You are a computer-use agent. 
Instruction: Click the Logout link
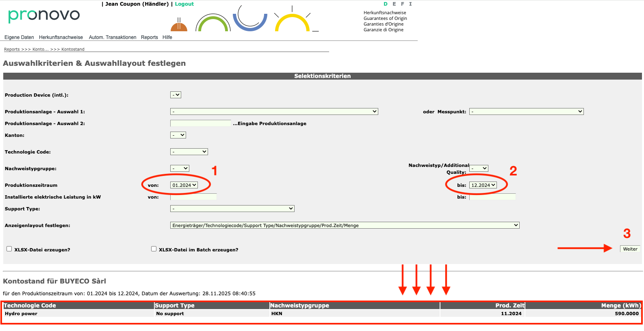184,4
